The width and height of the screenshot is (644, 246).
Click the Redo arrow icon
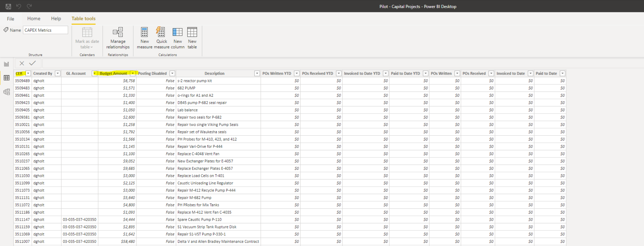click(29, 6)
